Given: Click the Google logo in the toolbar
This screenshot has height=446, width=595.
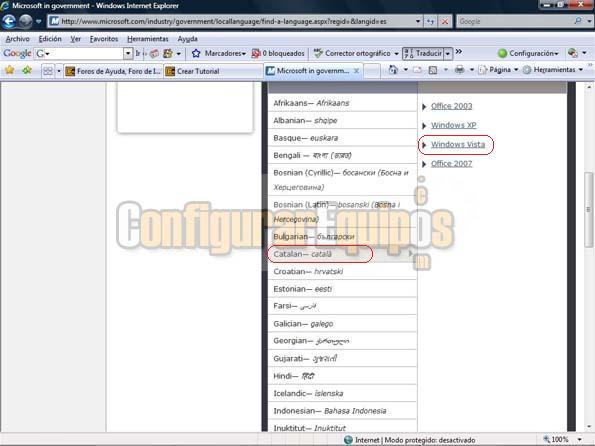Looking at the screenshot, I should pos(17,54).
